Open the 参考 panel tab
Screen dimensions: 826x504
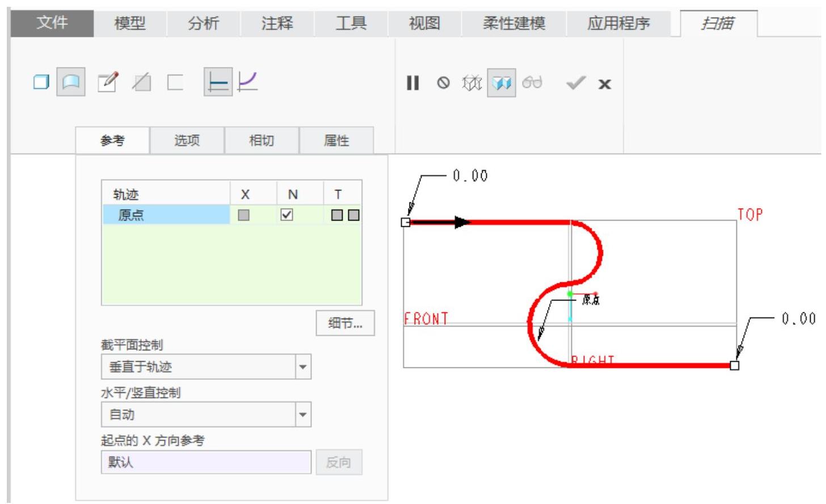pos(112,140)
